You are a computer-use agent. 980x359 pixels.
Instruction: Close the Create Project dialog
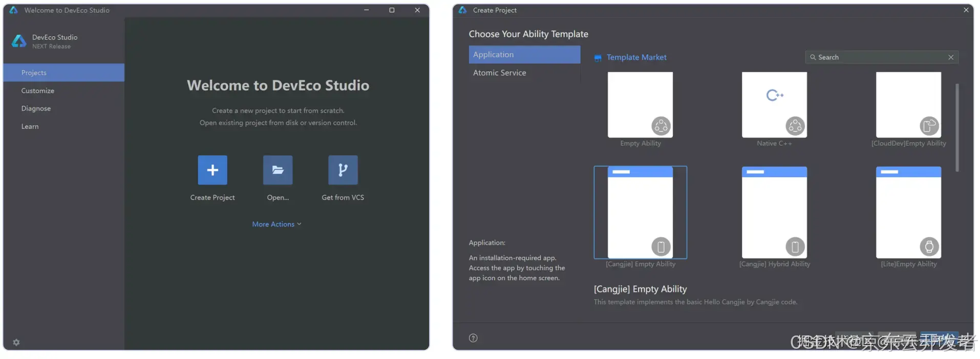966,10
